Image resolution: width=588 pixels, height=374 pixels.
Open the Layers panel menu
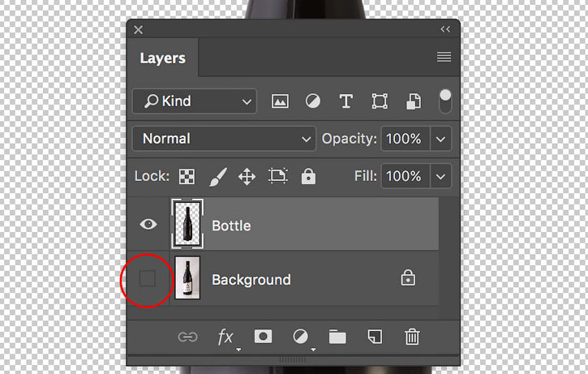(444, 57)
